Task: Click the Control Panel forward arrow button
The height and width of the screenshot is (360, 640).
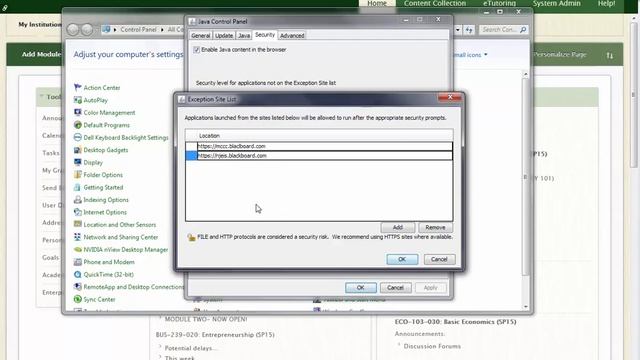Action: pyautogui.click(x=87, y=29)
